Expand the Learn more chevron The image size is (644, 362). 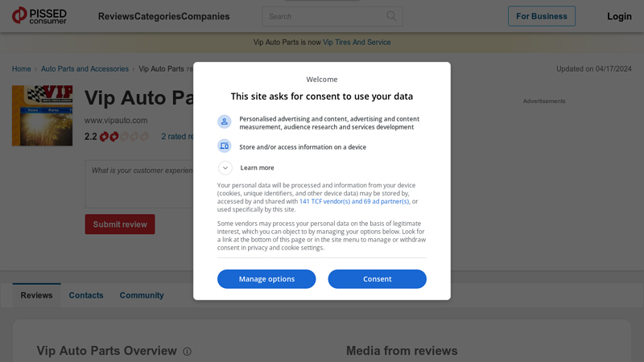(x=225, y=168)
